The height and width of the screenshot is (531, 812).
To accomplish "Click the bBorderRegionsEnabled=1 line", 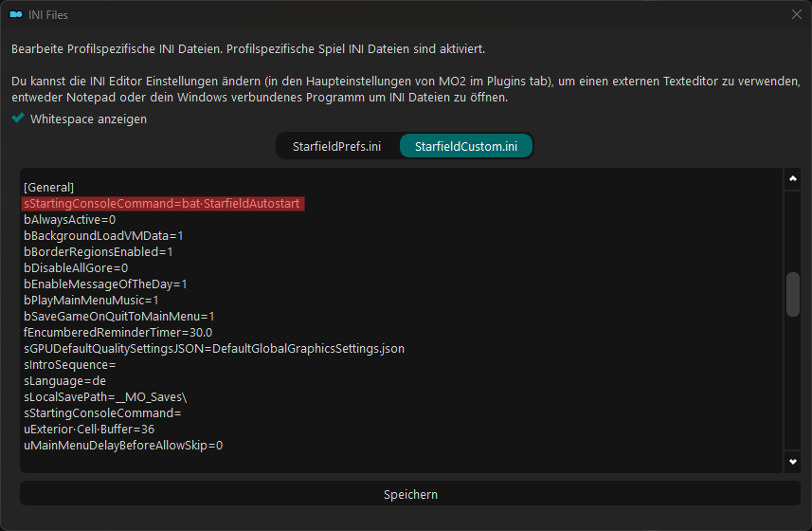I will click(98, 252).
